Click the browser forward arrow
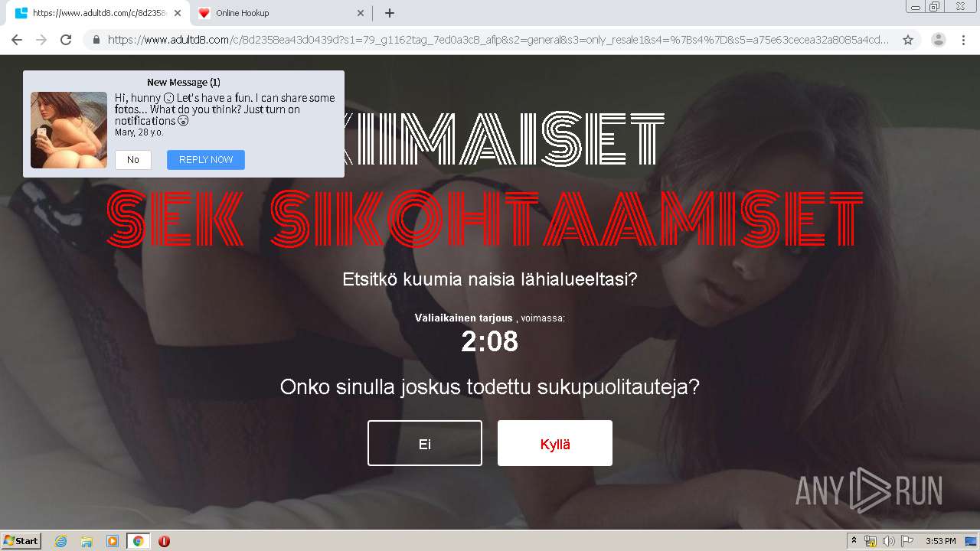This screenshot has width=980, height=551. click(41, 40)
